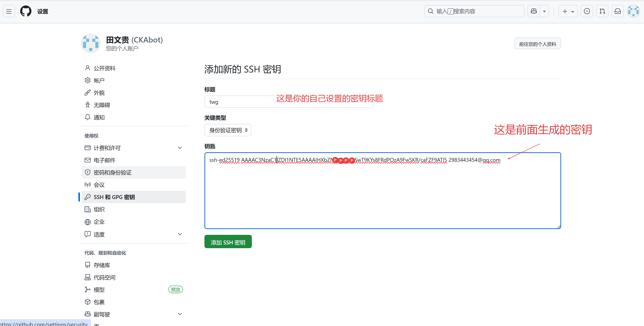Click the 添加 SSH 密钥 button
The image size is (644, 326).
(x=228, y=242)
